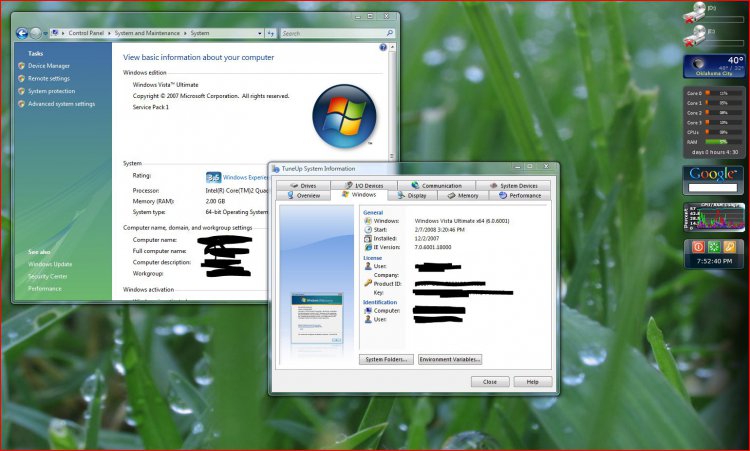Image resolution: width=750 pixels, height=451 pixels.
Task: Click the (E:) drive usage bar
Action: pos(725,43)
